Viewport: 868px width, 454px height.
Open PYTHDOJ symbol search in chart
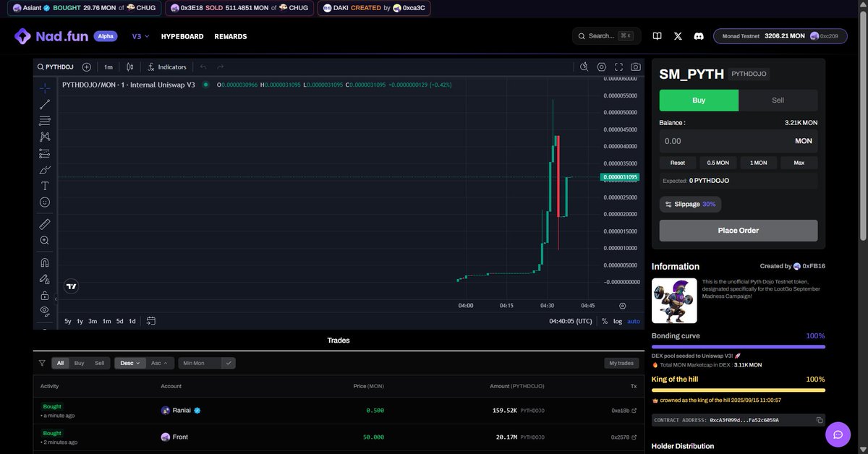(56, 67)
